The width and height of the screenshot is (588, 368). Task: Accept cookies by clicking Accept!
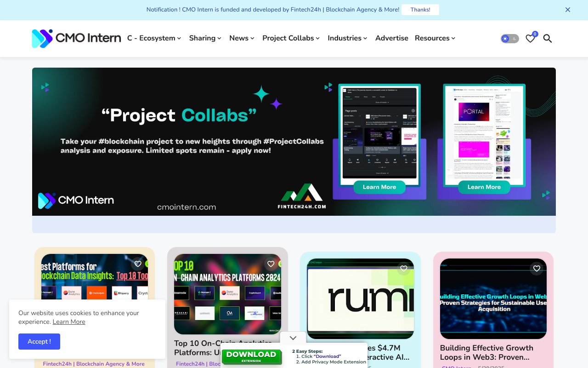point(39,341)
